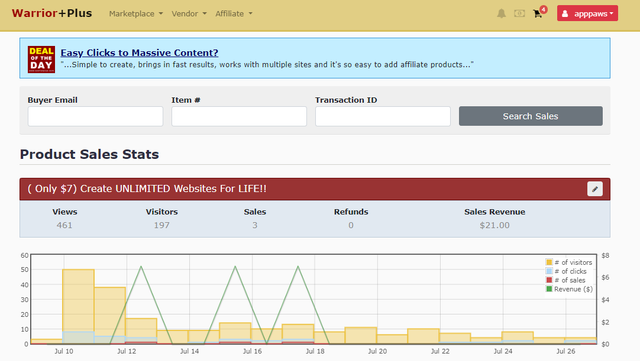Focus the Item # input field

(x=239, y=116)
